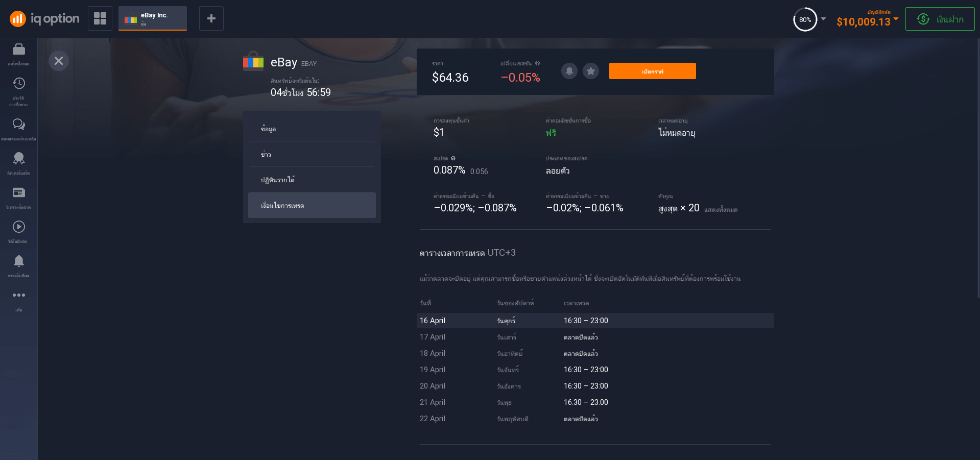Screen dimensions: 980x460
Task: Toggle the favorite star for eBay
Action: click(591, 71)
